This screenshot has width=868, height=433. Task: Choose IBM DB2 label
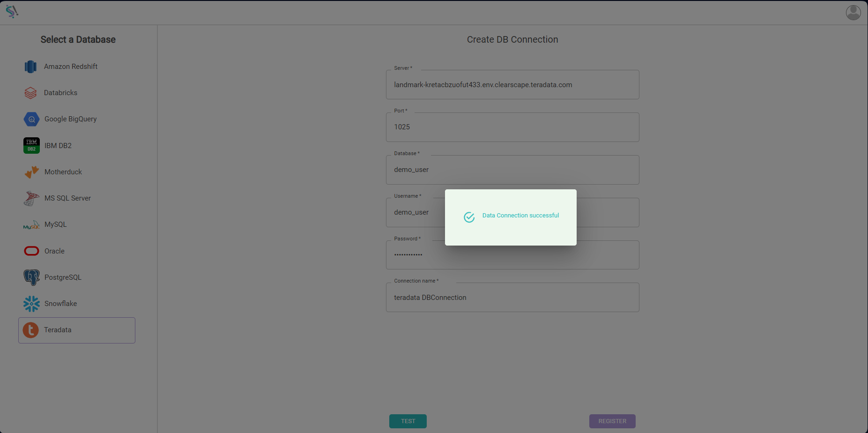click(x=58, y=146)
